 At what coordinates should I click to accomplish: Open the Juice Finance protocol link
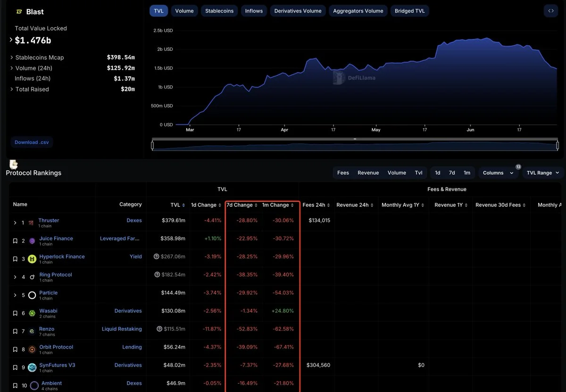[x=56, y=238]
